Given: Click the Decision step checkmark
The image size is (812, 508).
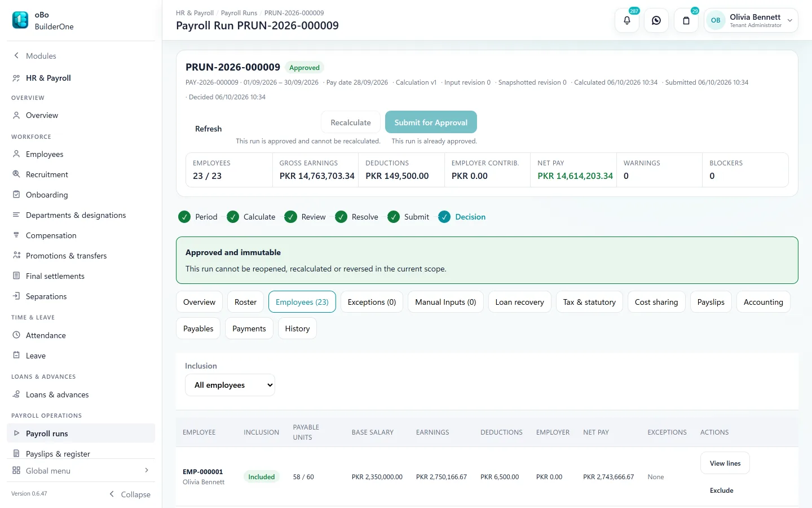Looking at the screenshot, I should pos(444,217).
